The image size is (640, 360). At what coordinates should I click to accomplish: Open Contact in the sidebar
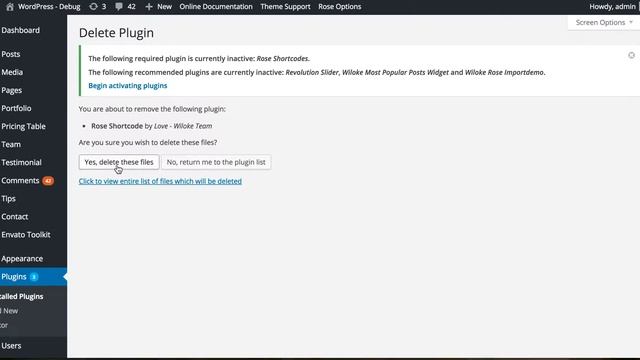pyautogui.click(x=15, y=217)
